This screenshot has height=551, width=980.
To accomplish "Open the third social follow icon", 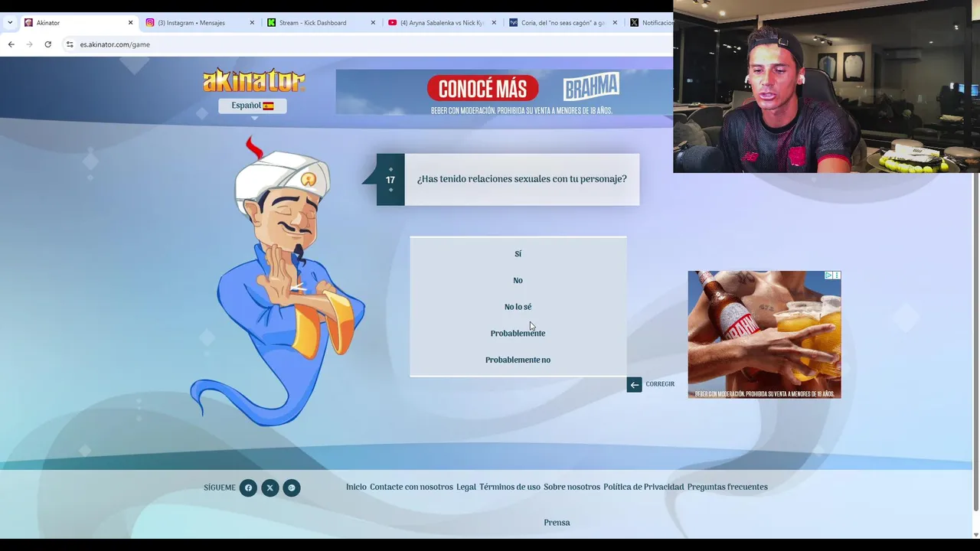I will [291, 487].
